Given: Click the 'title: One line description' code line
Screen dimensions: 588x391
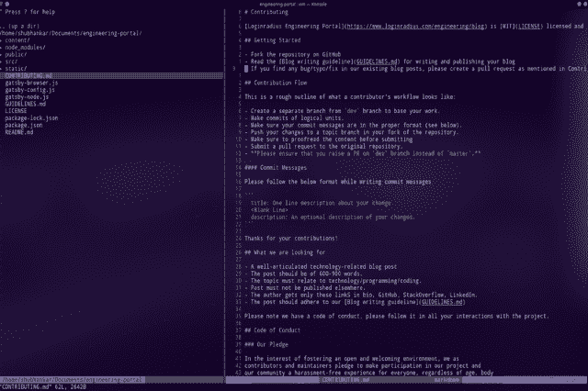Looking at the screenshot, I should click(322, 203).
